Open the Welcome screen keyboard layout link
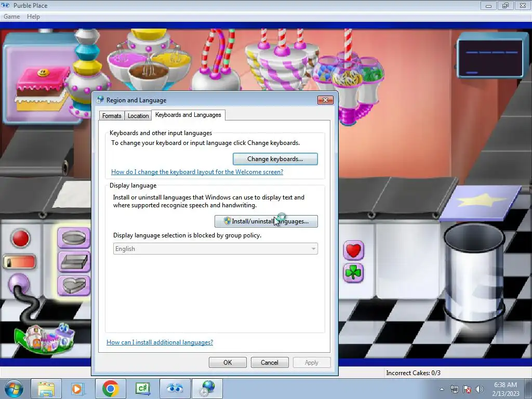Screen dimensions: 532x399 click(197, 171)
